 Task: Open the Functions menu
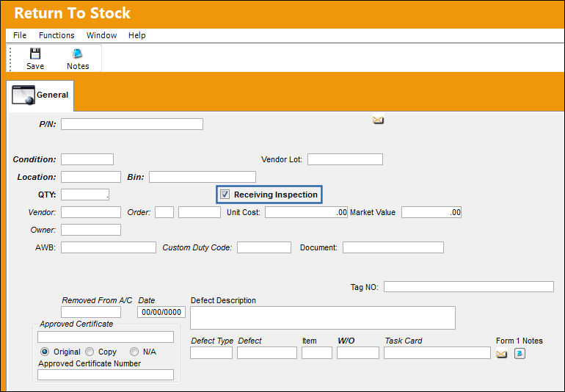coord(56,35)
